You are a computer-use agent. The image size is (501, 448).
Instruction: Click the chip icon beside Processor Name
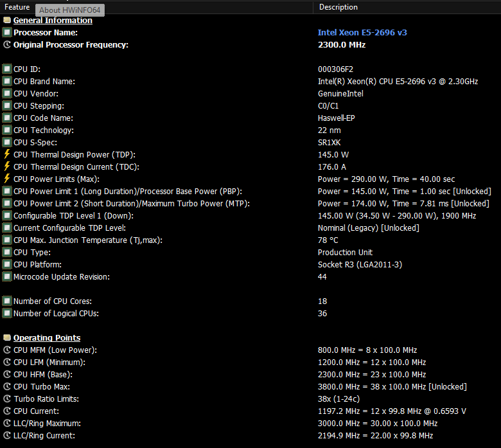[x=7, y=33]
